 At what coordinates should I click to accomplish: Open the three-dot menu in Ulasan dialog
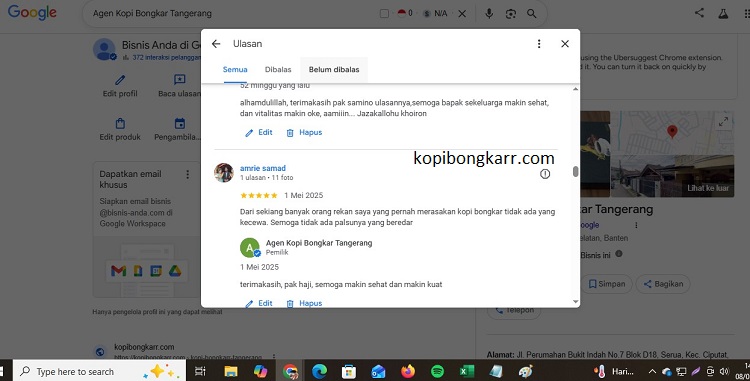pos(539,44)
